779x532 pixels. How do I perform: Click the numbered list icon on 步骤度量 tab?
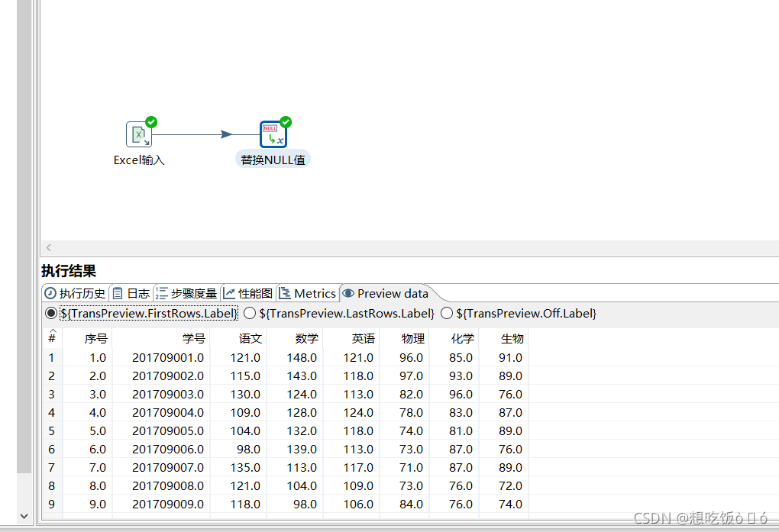click(162, 292)
